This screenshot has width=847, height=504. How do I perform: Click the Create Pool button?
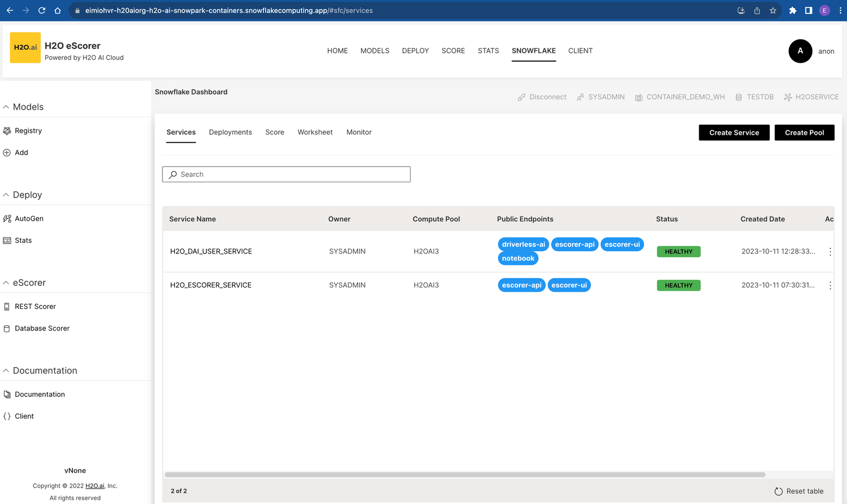pyautogui.click(x=804, y=132)
